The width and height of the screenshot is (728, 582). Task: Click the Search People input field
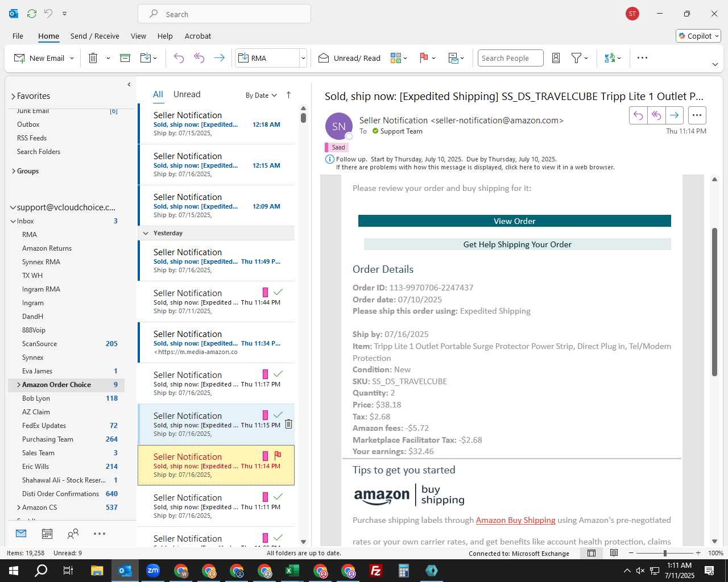pyautogui.click(x=510, y=58)
